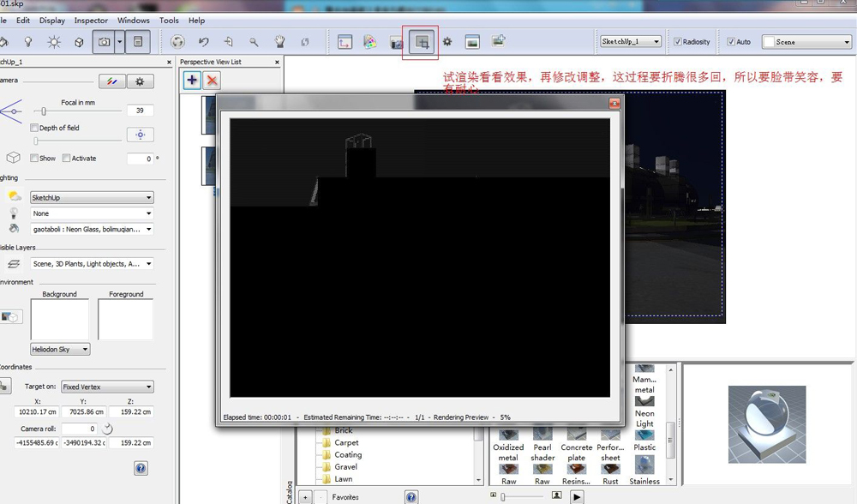Viewport: 857px width, 504px height.
Task: Add a new perspective view with plus button
Action: tap(192, 80)
